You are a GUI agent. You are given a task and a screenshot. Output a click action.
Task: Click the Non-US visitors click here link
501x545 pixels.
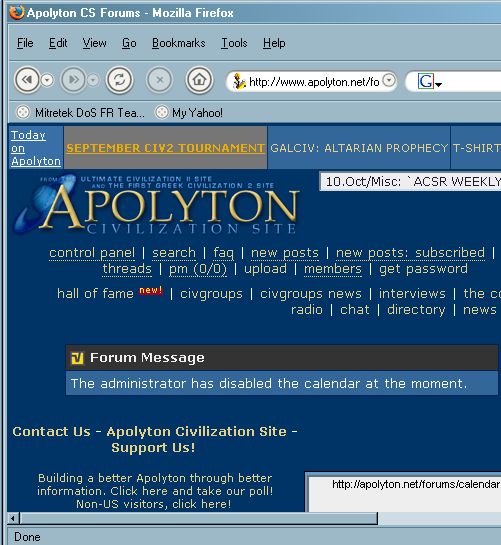(153, 504)
